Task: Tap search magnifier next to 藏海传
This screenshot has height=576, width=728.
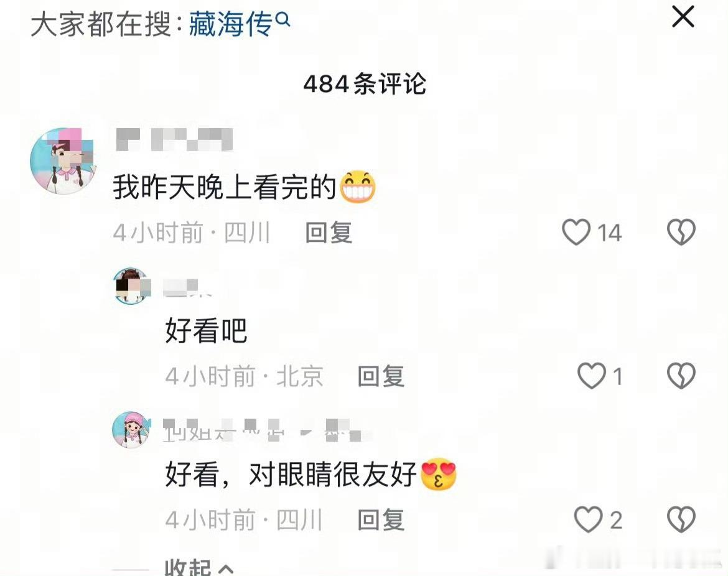Action: [x=282, y=19]
